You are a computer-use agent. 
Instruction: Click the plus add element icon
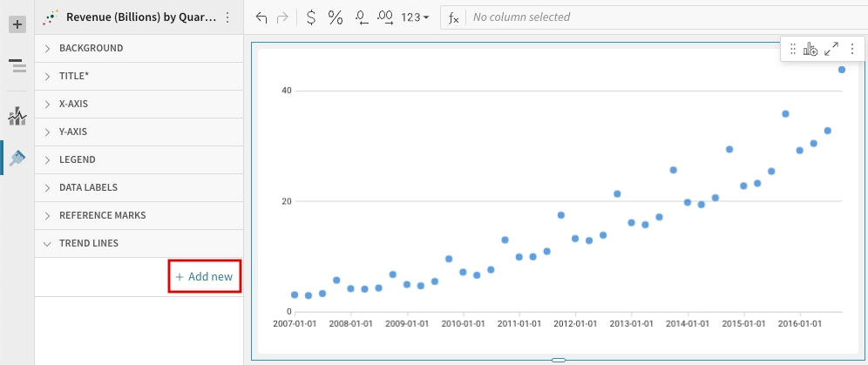(x=17, y=24)
